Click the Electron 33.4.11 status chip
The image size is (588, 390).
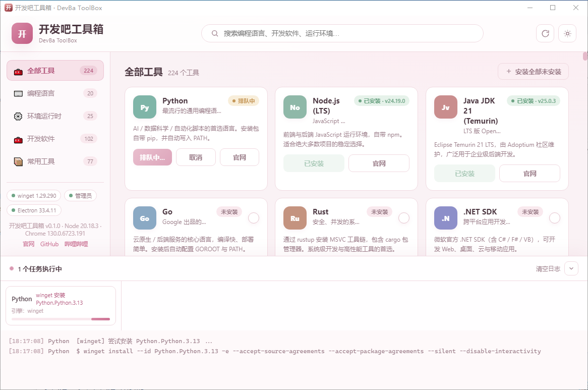coord(34,210)
